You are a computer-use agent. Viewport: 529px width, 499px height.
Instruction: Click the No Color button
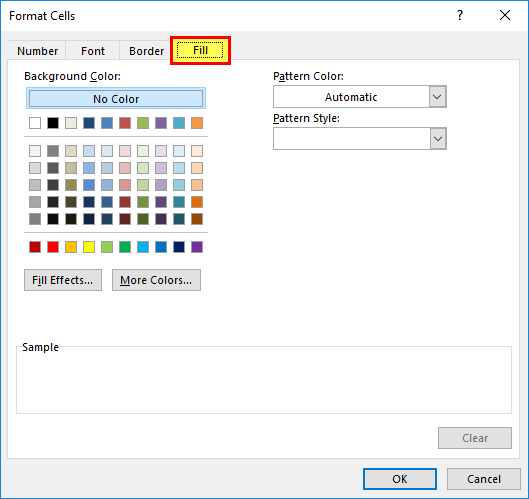coord(116,99)
